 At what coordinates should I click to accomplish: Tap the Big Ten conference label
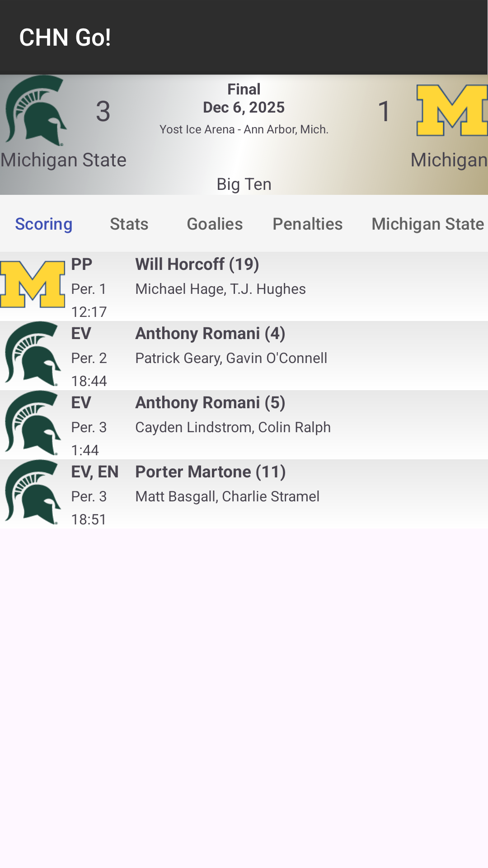(244, 184)
